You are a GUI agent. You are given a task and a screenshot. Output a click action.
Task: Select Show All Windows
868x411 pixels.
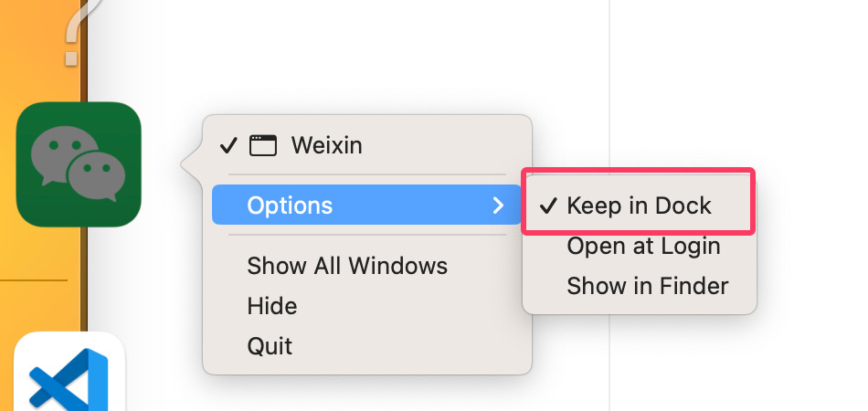point(347,266)
